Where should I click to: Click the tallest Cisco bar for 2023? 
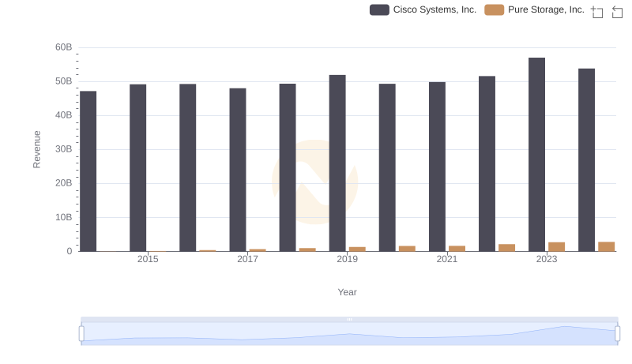pos(537,155)
